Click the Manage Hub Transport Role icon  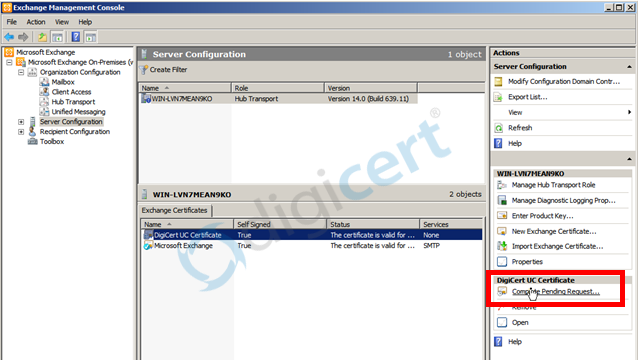(502, 185)
